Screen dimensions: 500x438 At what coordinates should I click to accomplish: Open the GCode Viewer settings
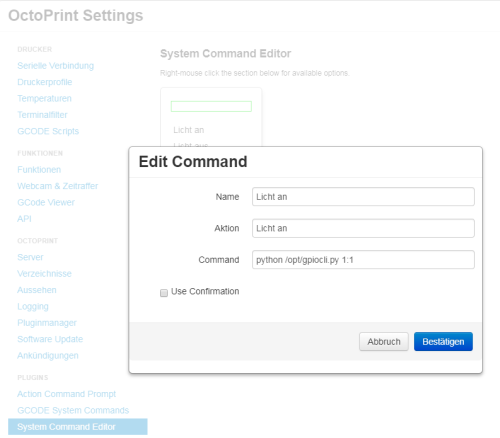pyautogui.click(x=46, y=202)
